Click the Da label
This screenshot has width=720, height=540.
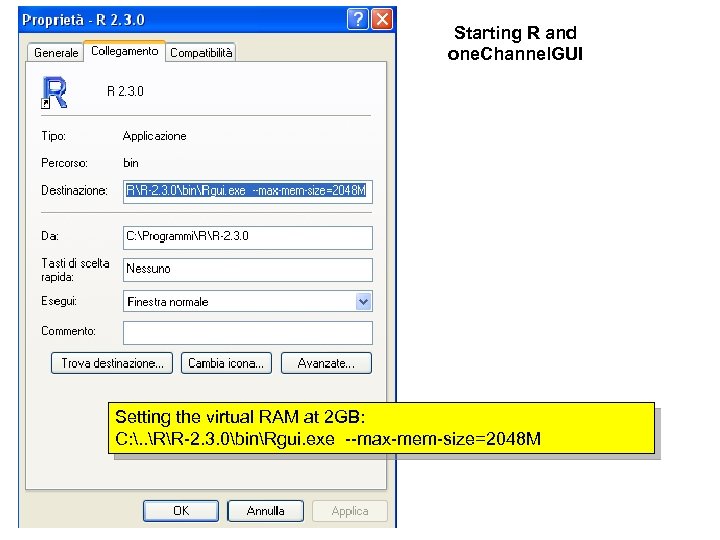pyautogui.click(x=50, y=236)
